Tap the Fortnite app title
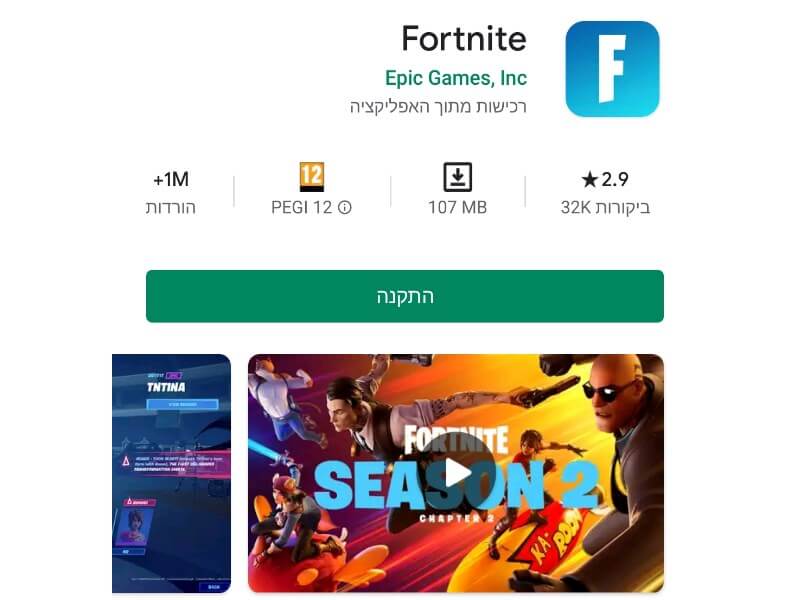The width and height of the screenshot is (804, 600). coord(464,38)
